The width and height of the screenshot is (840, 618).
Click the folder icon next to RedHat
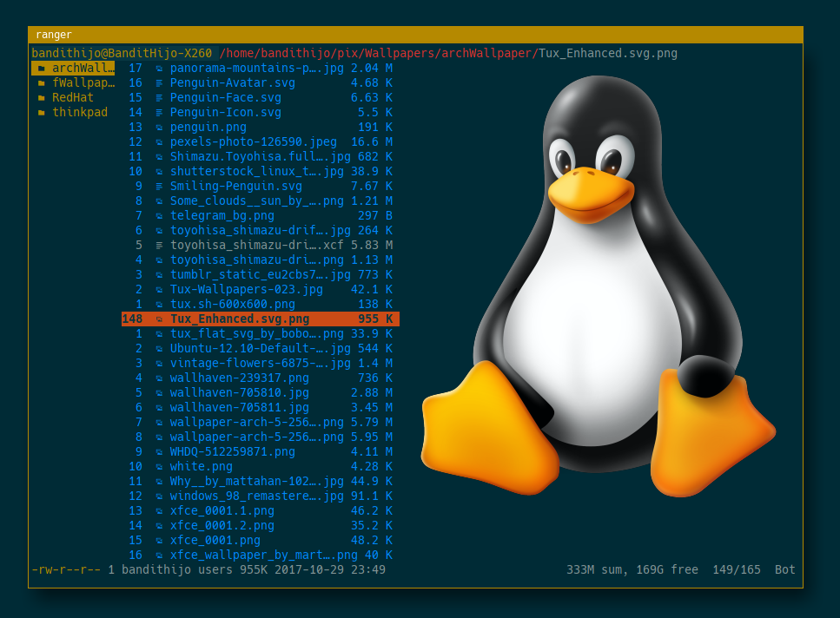click(x=41, y=98)
